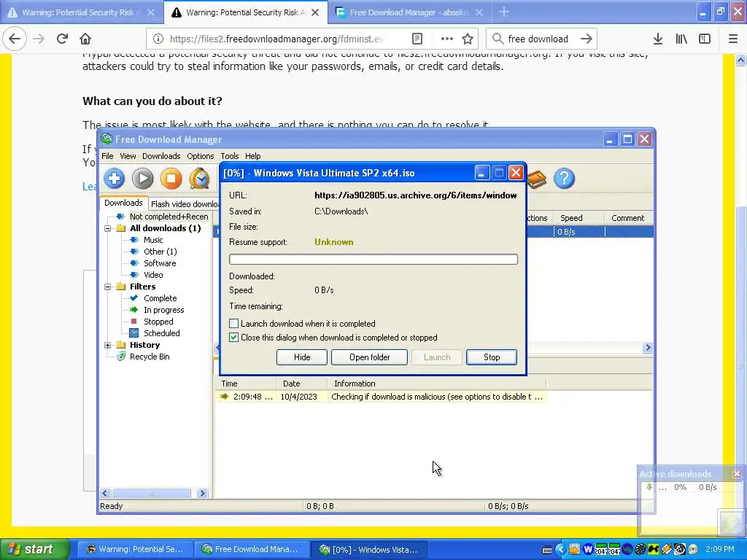
Task: Select the Software category
Action: click(x=160, y=263)
